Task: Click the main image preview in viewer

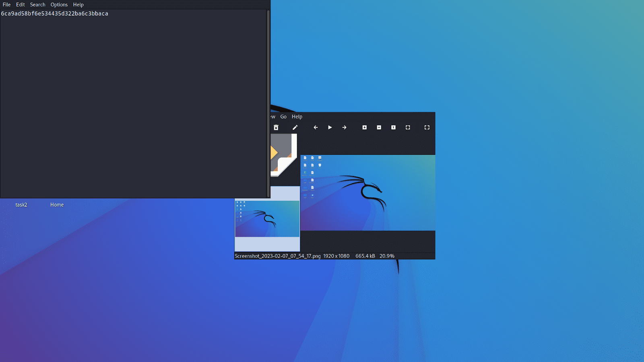Action: click(368, 193)
